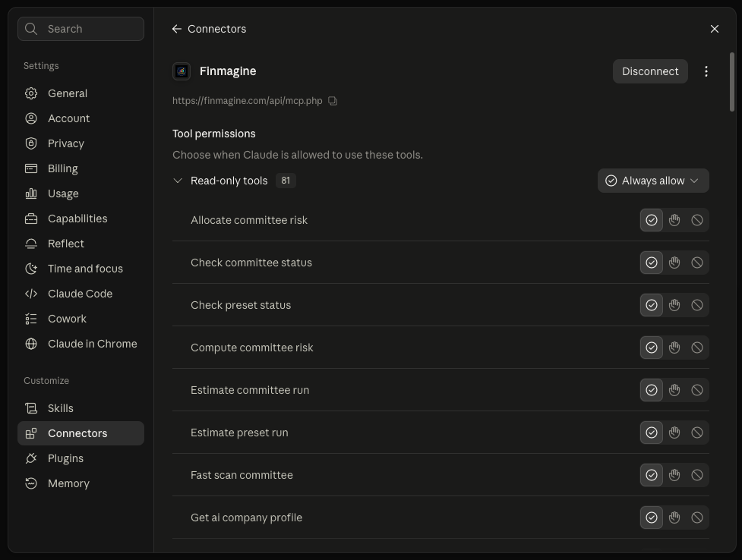The width and height of the screenshot is (742, 560).
Task: Open the Finmagine more options menu
Action: (x=706, y=71)
